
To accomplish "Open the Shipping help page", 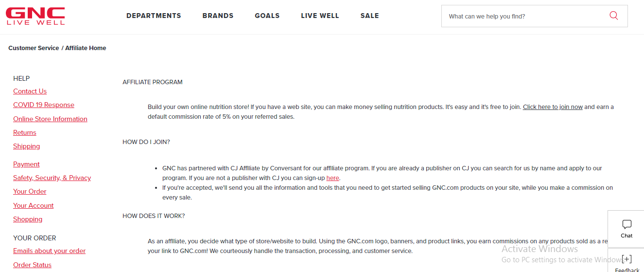I will point(27,146).
